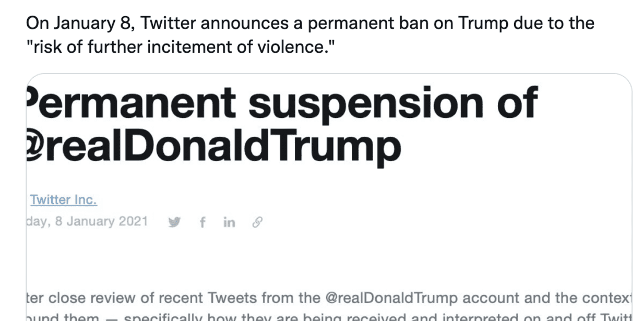Open the Twitter Inc. author link
The height and width of the screenshot is (321, 644).
click(x=63, y=200)
